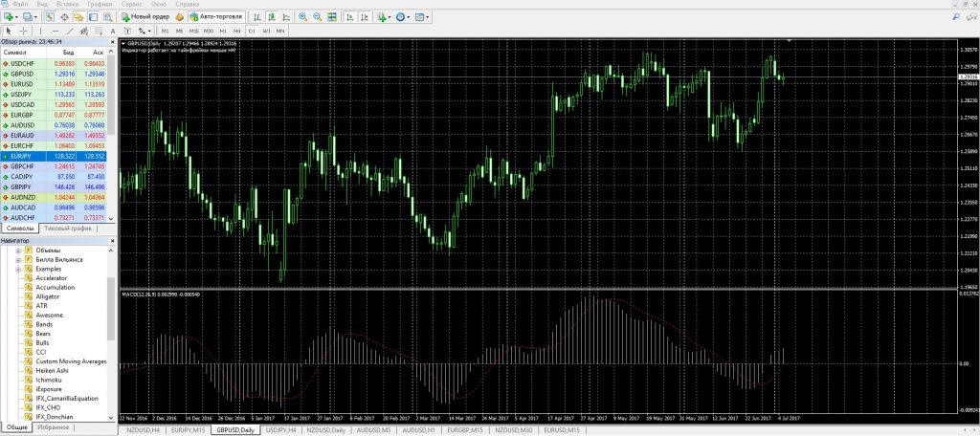Switch to M15 timeframe
The width and height of the screenshot is (980, 436).
pyautogui.click(x=193, y=31)
